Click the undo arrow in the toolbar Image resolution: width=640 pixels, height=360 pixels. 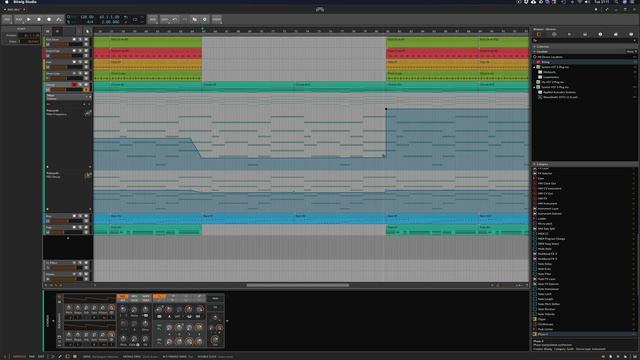tap(175, 19)
